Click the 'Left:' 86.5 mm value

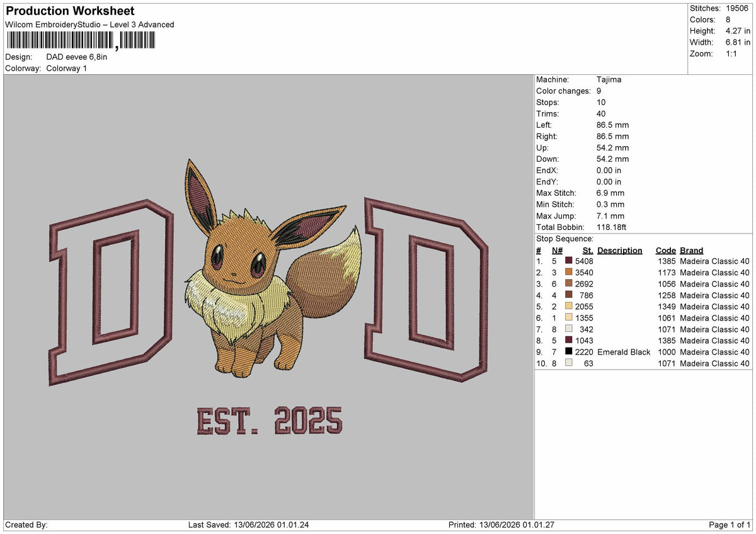[x=612, y=125]
